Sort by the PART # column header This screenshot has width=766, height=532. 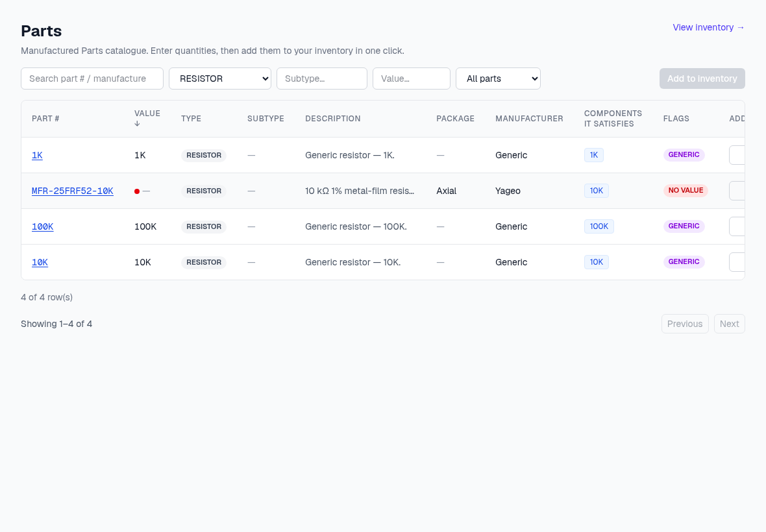(45, 119)
